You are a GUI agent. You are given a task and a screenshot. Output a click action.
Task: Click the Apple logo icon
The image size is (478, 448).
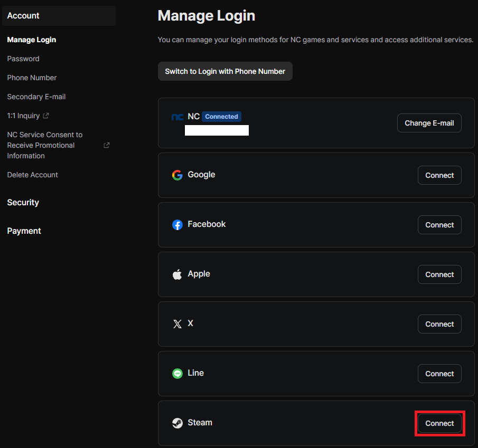177,274
